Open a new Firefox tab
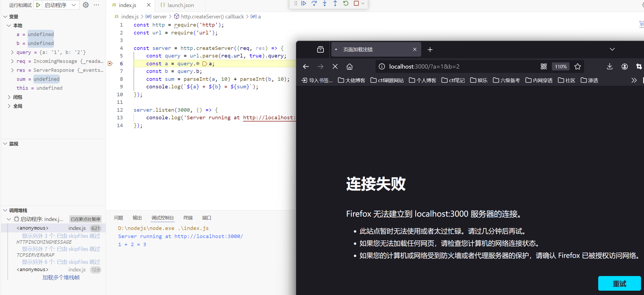The width and height of the screenshot is (644, 295). [430, 50]
